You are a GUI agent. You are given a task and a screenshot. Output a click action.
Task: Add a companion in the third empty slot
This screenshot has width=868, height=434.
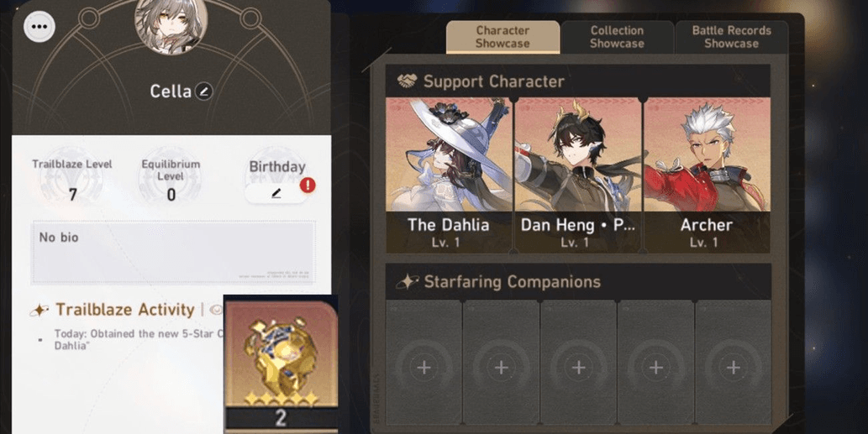click(x=578, y=363)
